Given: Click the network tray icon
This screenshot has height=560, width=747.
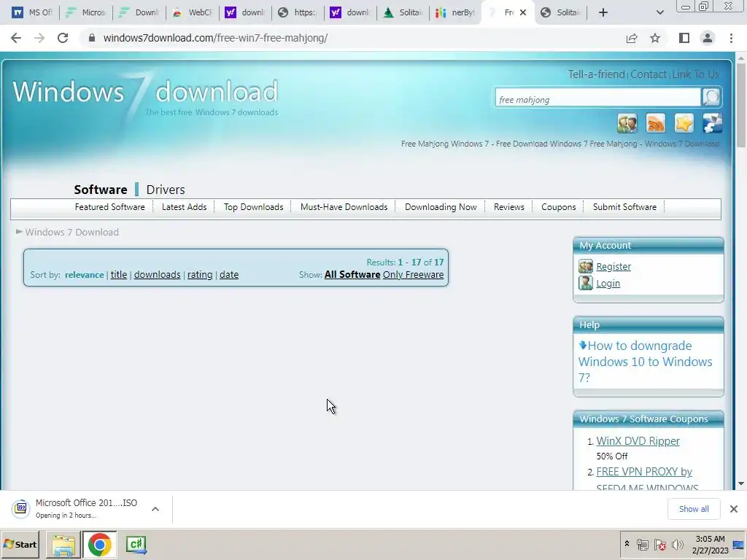Looking at the screenshot, I should tap(642, 544).
